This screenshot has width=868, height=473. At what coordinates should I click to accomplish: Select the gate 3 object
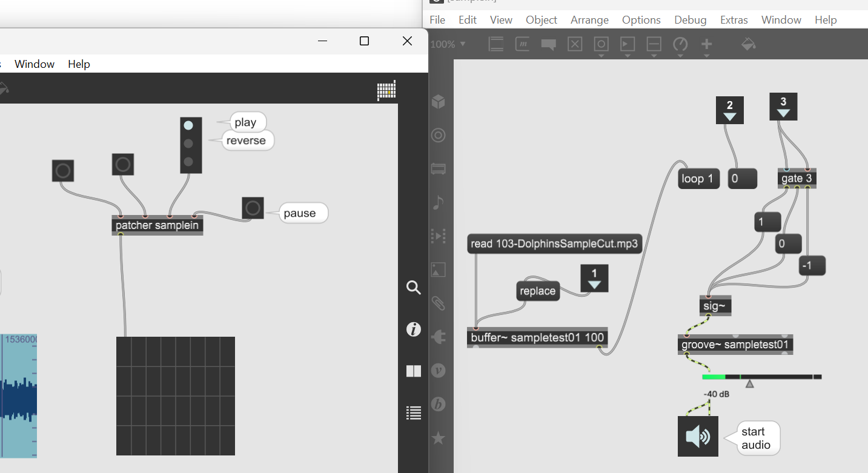click(797, 179)
